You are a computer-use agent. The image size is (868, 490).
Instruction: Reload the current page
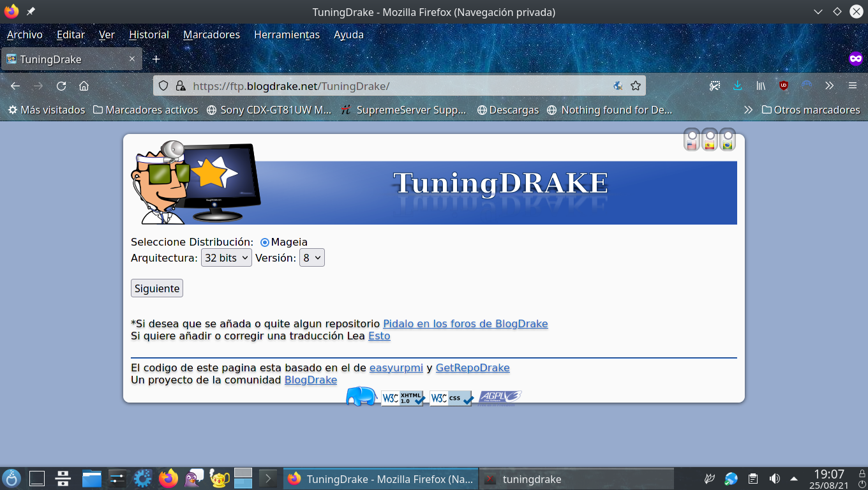coord(61,85)
